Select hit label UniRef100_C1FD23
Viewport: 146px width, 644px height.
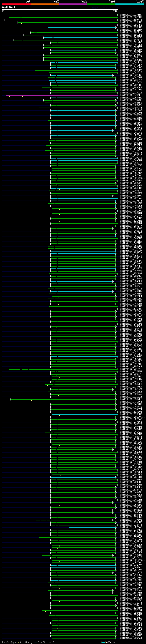131,93
